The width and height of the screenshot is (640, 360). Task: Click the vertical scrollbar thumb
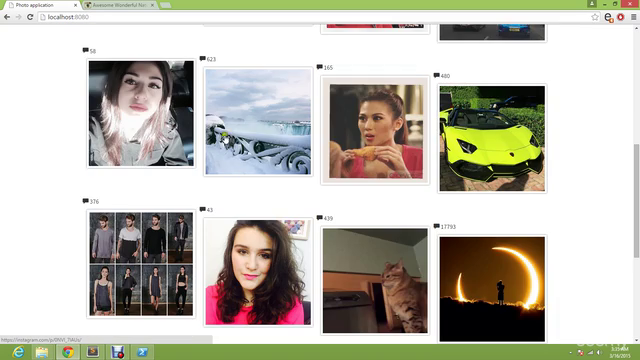636,200
